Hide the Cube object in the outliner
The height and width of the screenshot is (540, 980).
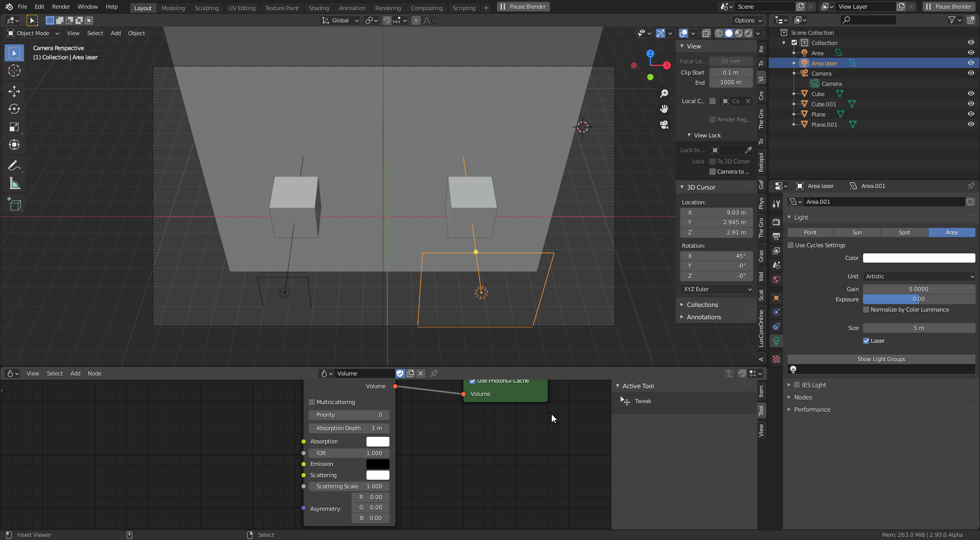pos(971,93)
